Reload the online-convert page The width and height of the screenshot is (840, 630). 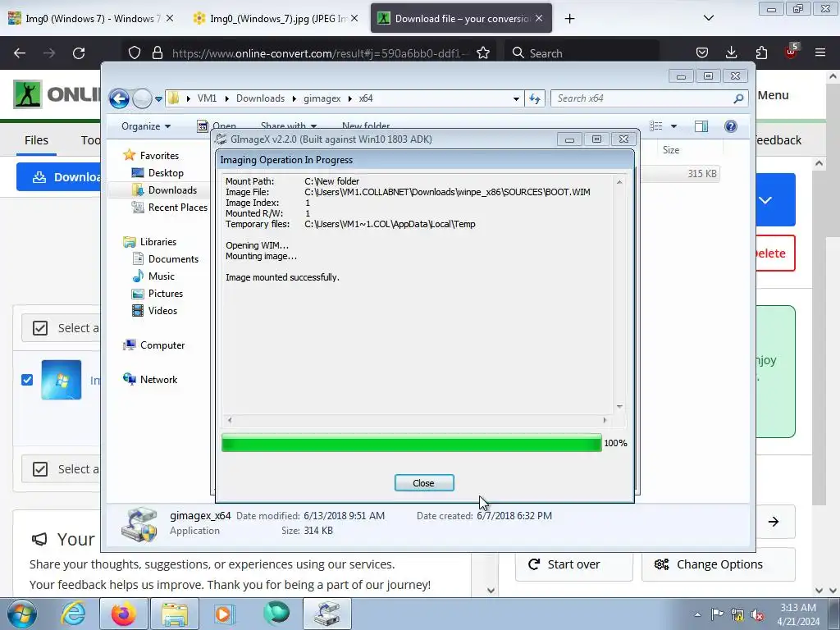point(79,53)
